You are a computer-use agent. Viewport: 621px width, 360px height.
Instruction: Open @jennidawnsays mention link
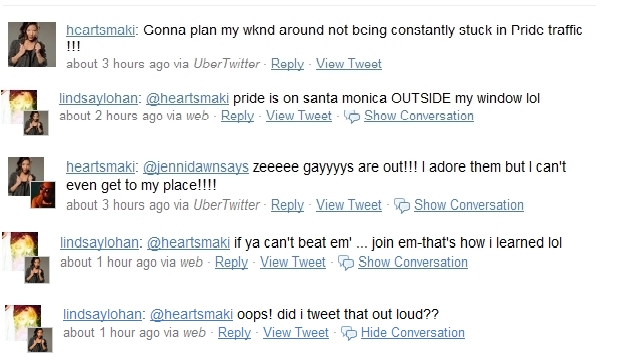click(196, 167)
